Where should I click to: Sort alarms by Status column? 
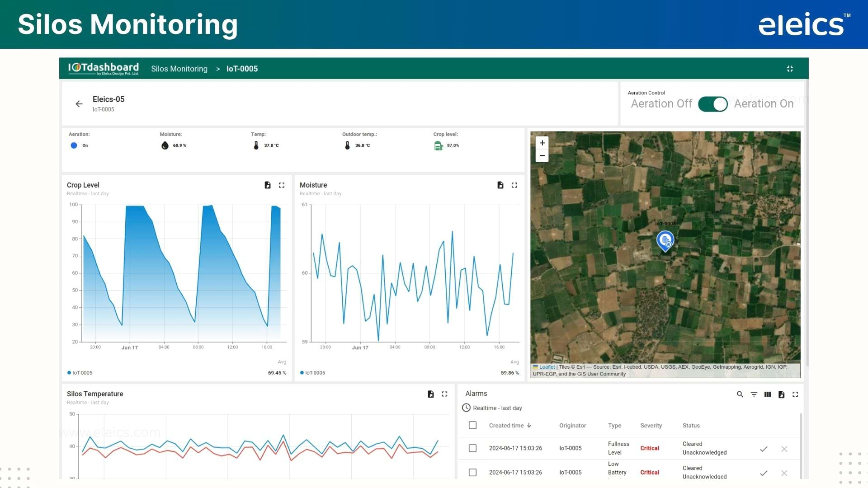691,426
